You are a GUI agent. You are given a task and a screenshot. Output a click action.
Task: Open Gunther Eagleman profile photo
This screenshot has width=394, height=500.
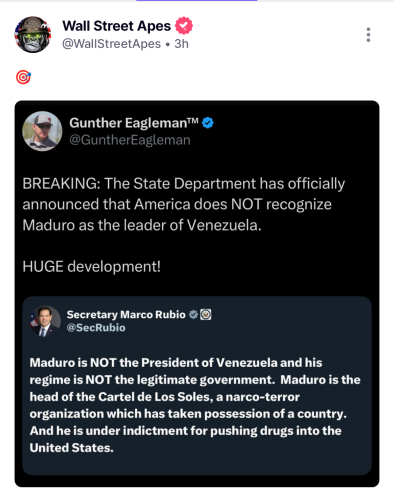coord(42,131)
